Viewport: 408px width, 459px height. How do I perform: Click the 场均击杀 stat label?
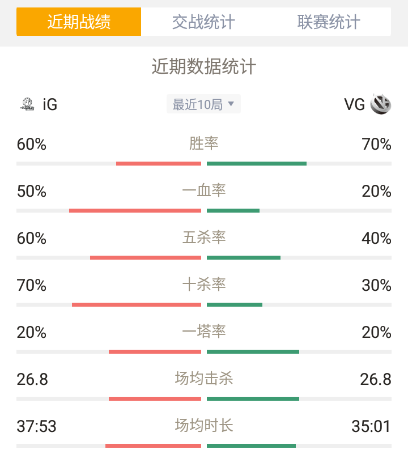pyautogui.click(x=204, y=379)
